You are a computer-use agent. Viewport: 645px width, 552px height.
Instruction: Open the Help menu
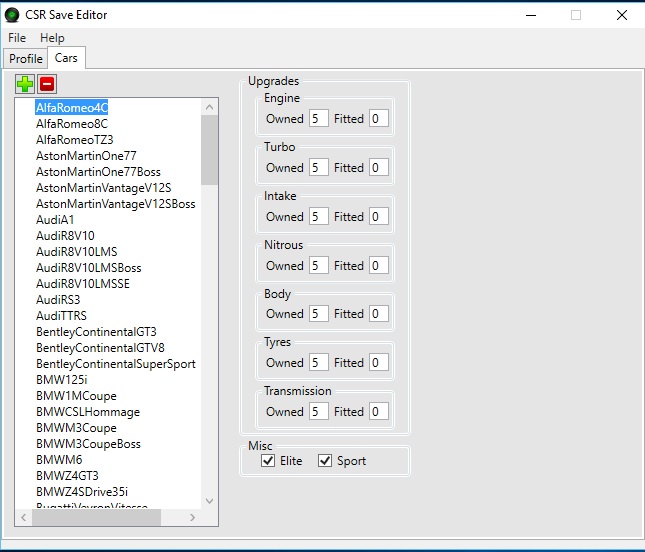pyautogui.click(x=52, y=38)
